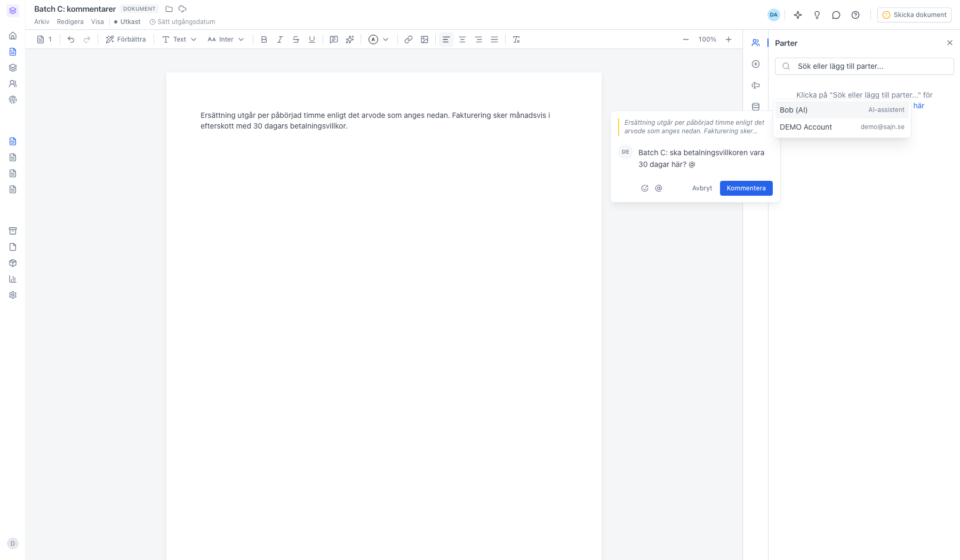Select DEMO Account from mention list
This screenshot has width=960, height=560.
842,127
